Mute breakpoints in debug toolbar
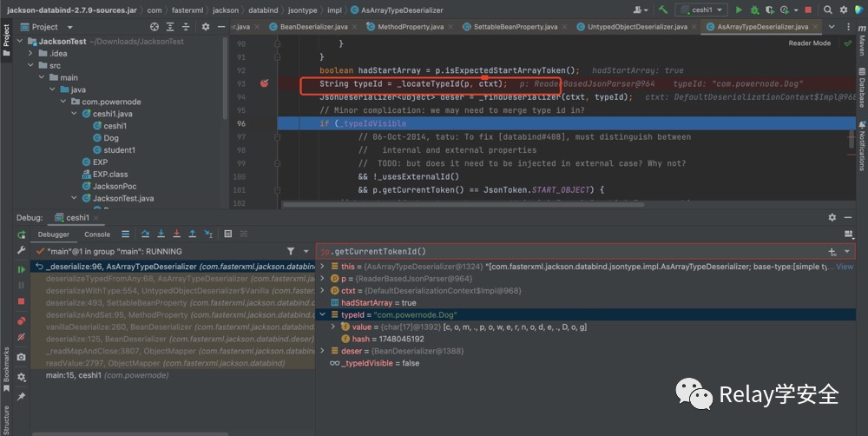 (21, 337)
